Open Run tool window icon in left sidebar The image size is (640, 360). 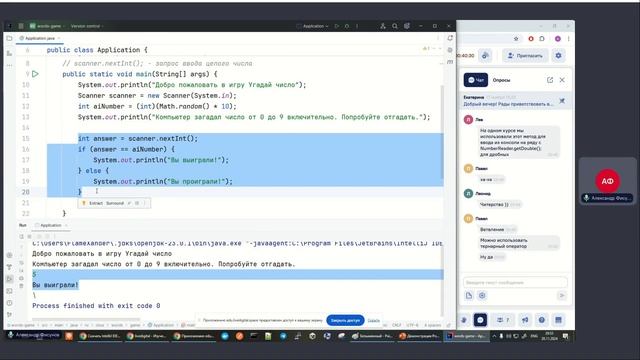[x=9, y=279]
